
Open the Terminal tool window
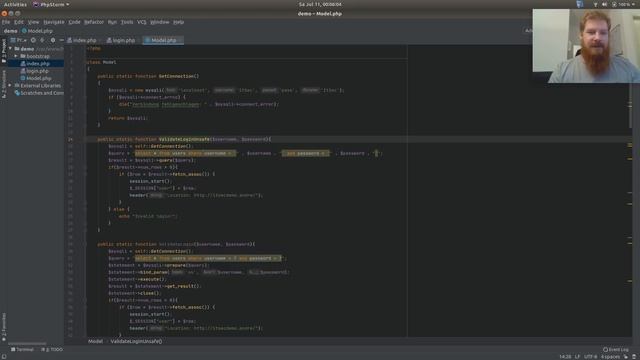pyautogui.click(x=22, y=350)
